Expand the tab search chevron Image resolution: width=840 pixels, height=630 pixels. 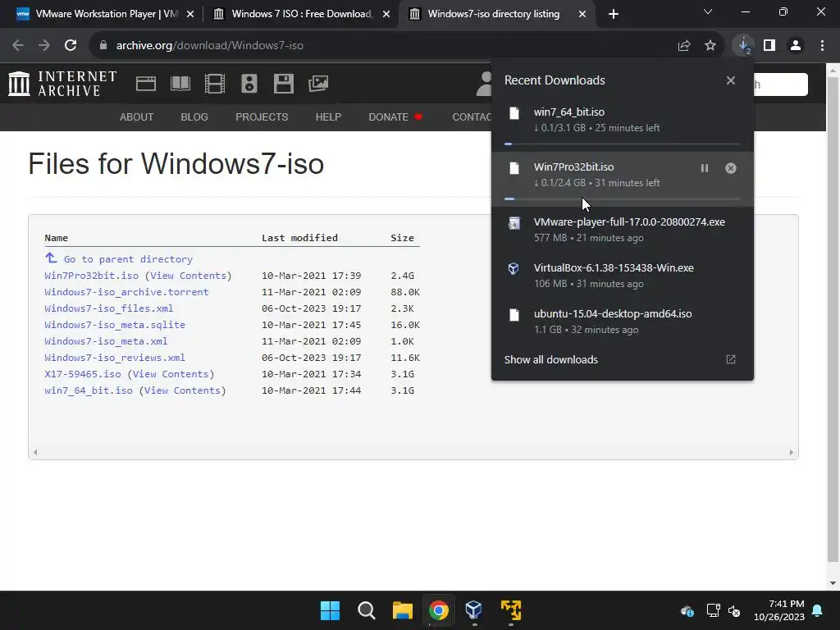point(708,11)
